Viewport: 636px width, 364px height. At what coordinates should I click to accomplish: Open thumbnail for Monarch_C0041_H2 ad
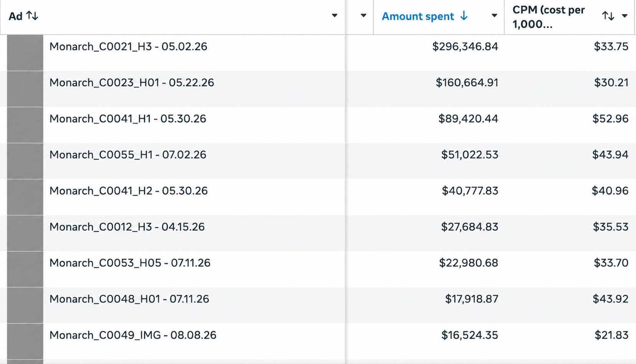(x=25, y=197)
